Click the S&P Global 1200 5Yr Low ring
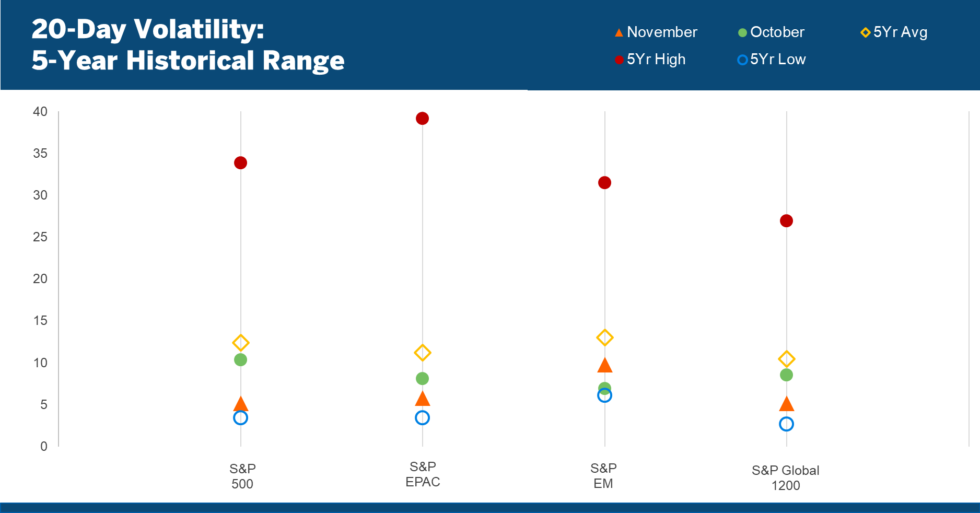The image size is (980, 513). 786,424
